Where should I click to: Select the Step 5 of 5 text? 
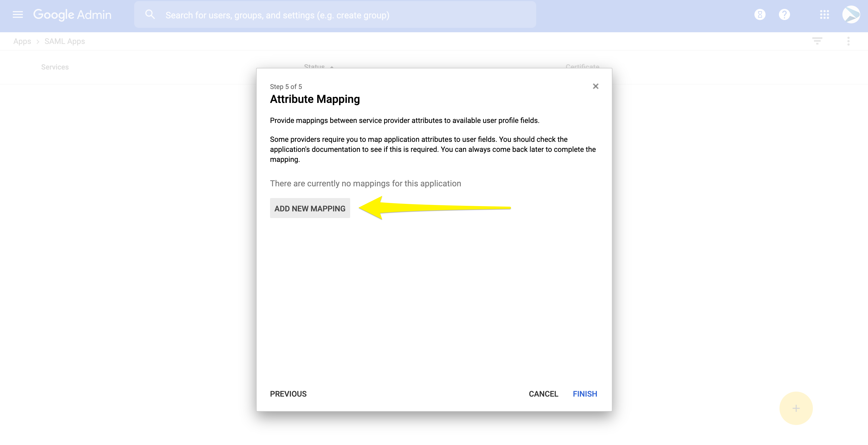pyautogui.click(x=286, y=86)
